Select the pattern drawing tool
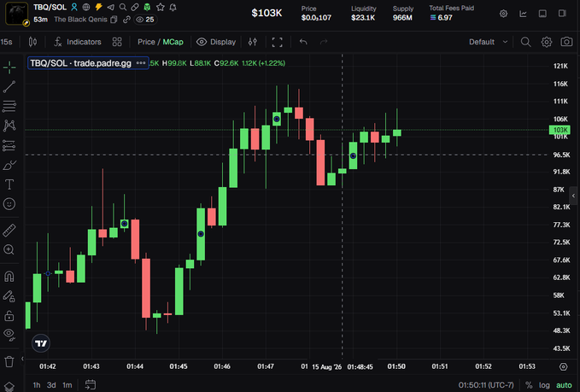Image resolution: width=580 pixels, height=392 pixels. click(x=9, y=126)
